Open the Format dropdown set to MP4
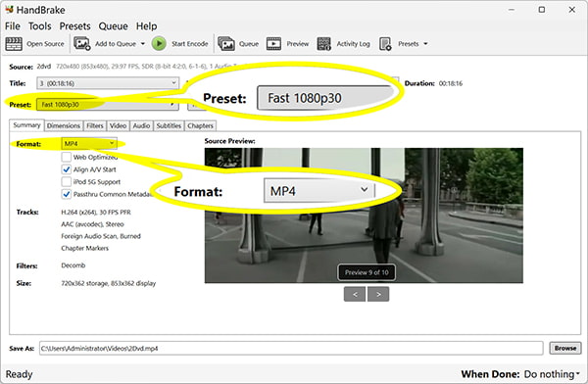 coord(89,144)
